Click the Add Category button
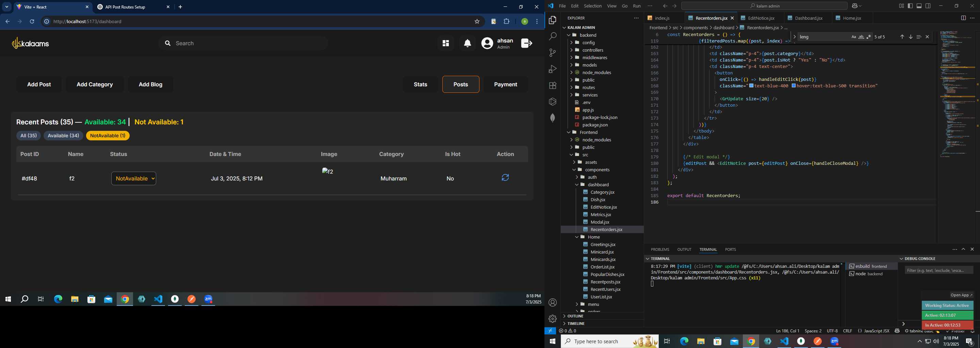980x348 pixels. point(95,84)
